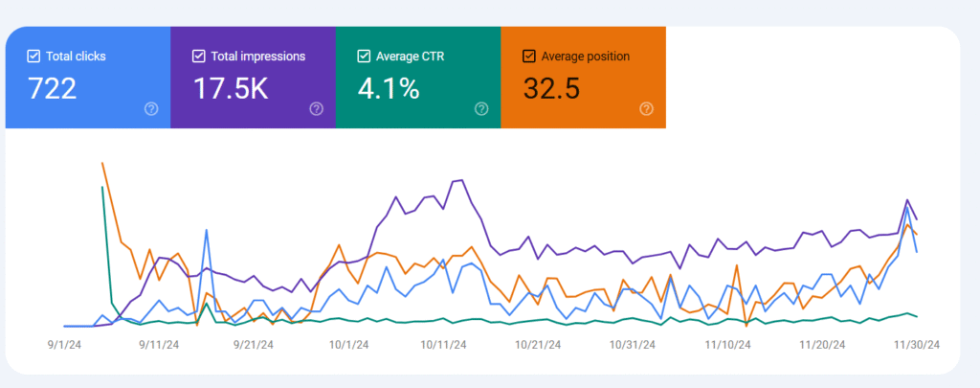This screenshot has width=980, height=388.
Task: Untick the Average position checkbox
Action: click(529, 57)
